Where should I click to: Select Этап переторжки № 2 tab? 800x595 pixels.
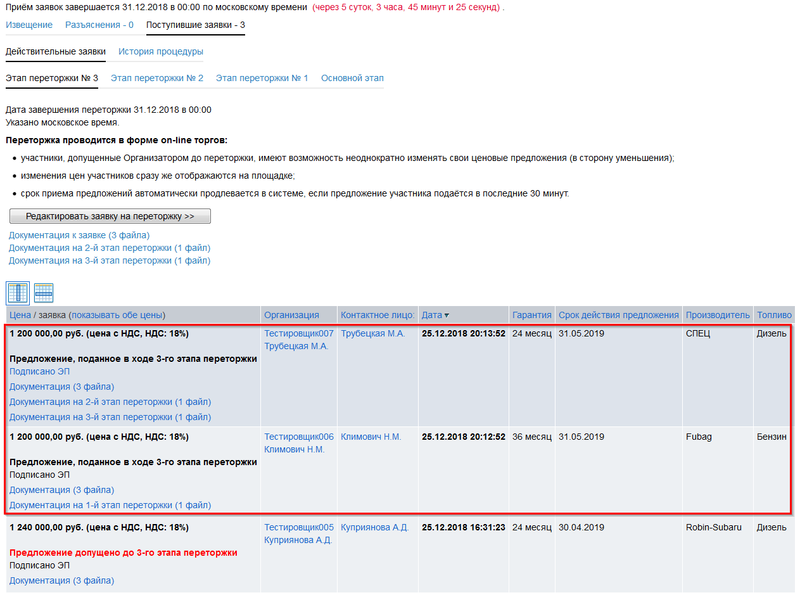point(157,77)
